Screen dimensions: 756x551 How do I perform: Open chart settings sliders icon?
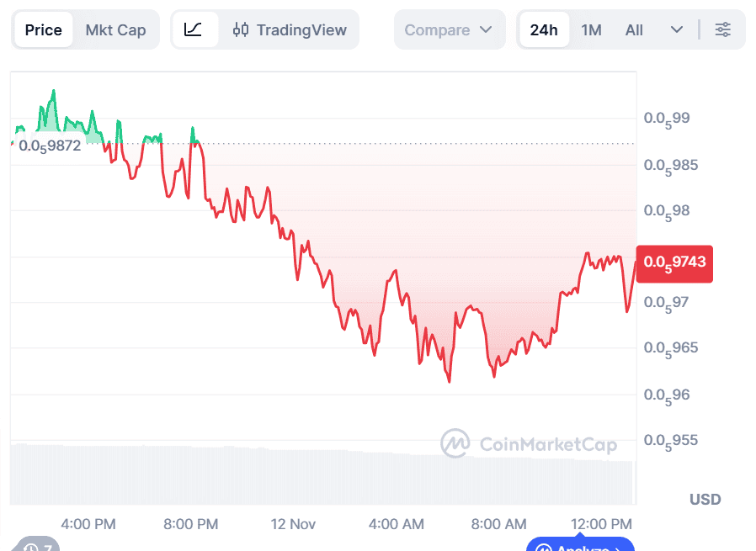(x=723, y=30)
